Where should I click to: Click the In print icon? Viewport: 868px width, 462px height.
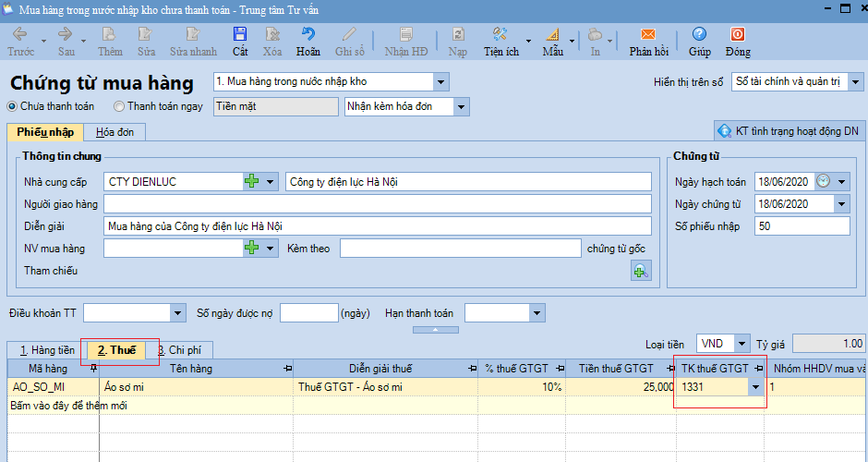pos(595,34)
